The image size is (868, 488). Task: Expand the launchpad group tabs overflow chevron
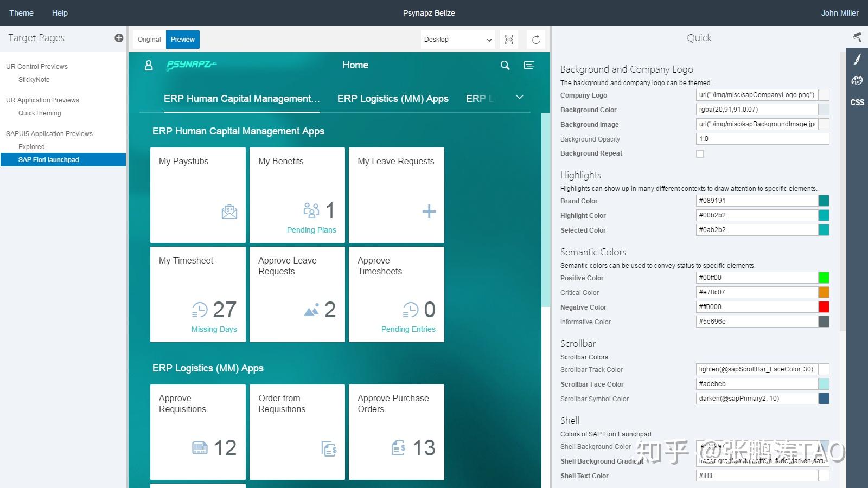coord(520,98)
